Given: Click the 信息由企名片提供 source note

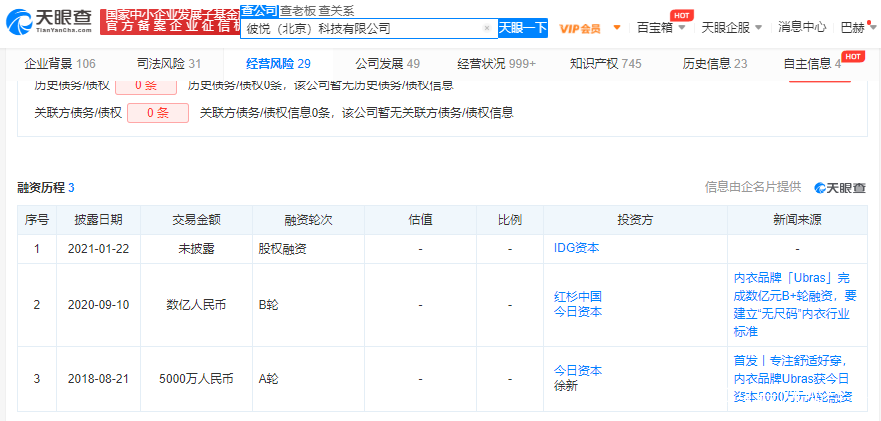Looking at the screenshot, I should [753, 188].
